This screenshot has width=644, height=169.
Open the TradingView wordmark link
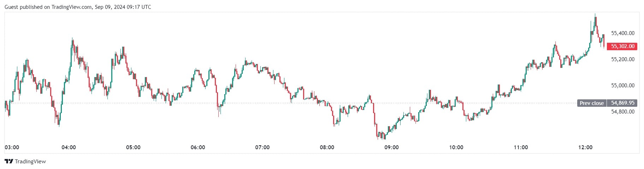[x=30, y=162]
